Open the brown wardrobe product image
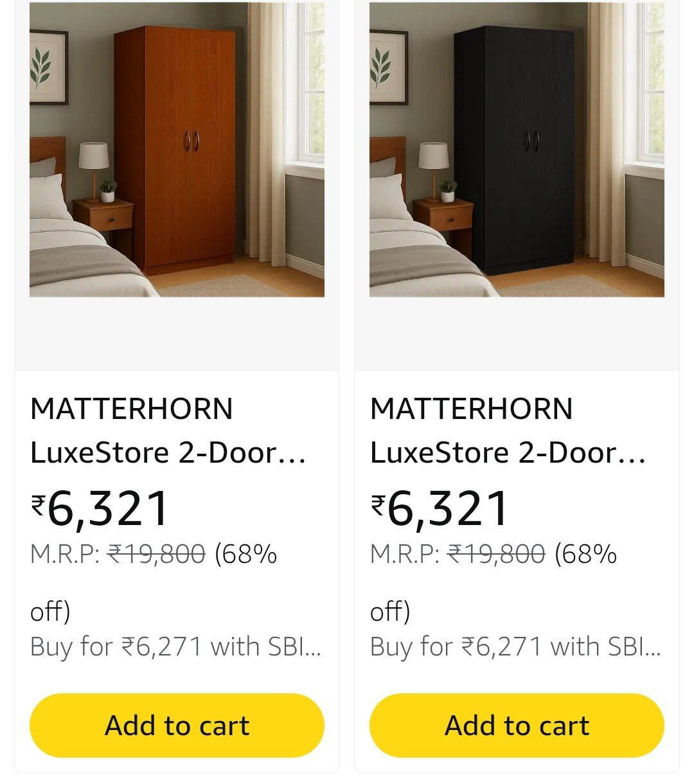This screenshot has height=784, width=694. point(177,149)
